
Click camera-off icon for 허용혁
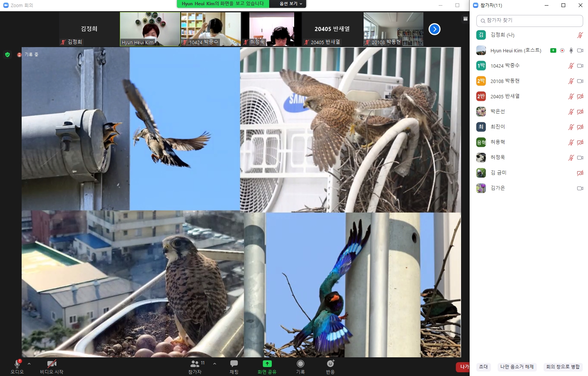coord(580,142)
